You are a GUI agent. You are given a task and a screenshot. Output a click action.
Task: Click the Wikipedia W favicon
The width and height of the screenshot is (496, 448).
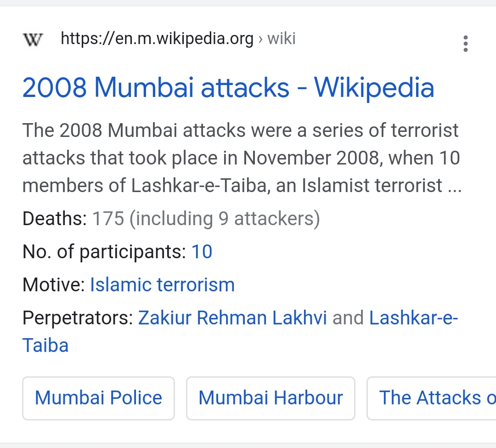pos(33,40)
